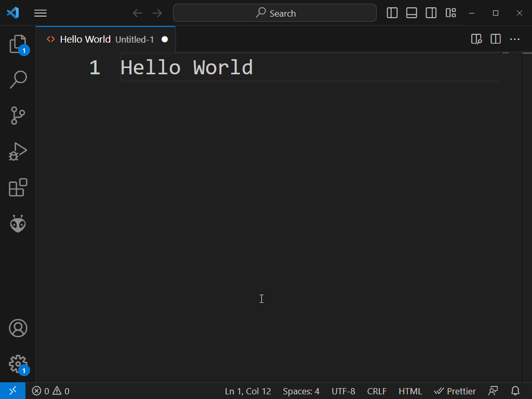This screenshot has height=399, width=532.
Task: Open the errors and warnings status item
Action: click(x=50, y=391)
